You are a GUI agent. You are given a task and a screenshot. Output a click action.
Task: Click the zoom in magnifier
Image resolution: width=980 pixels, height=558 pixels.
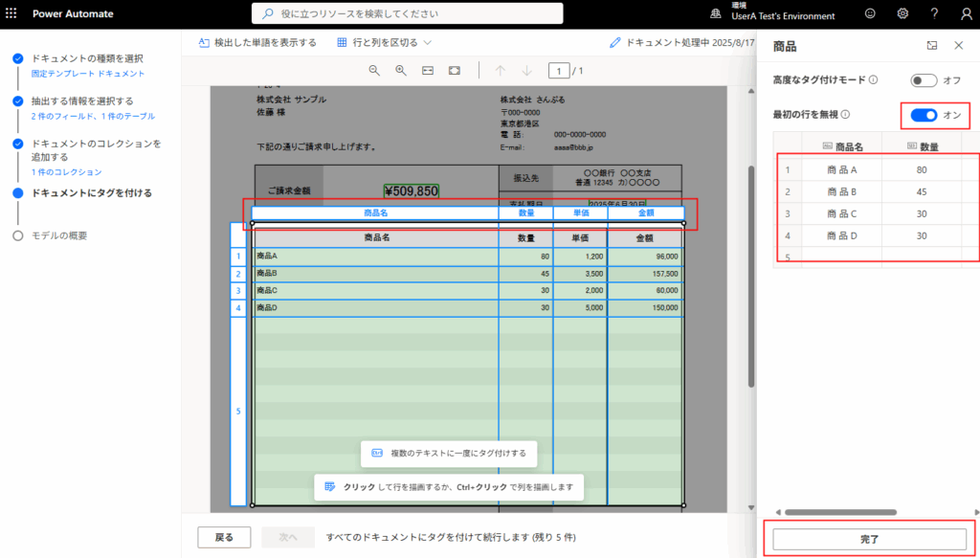tap(401, 71)
